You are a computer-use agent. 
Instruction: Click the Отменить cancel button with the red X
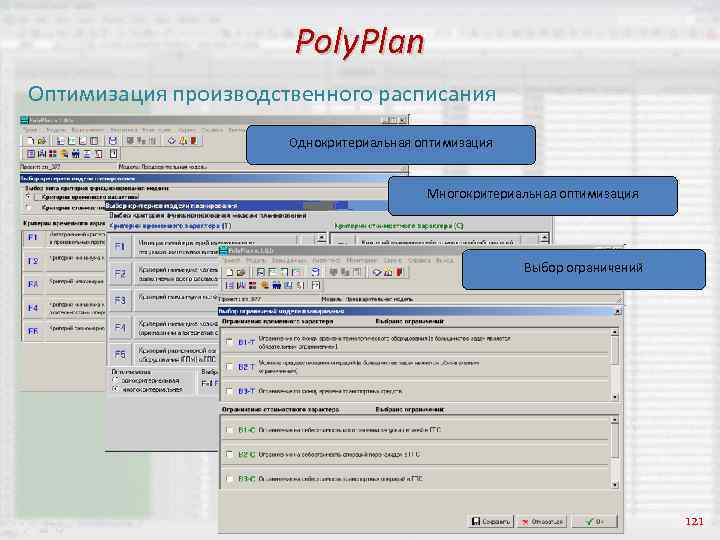click(x=543, y=521)
